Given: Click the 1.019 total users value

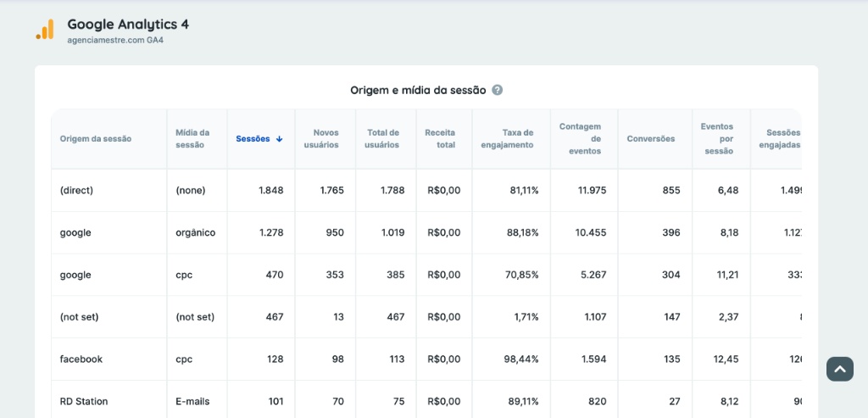Looking at the screenshot, I should [x=392, y=232].
